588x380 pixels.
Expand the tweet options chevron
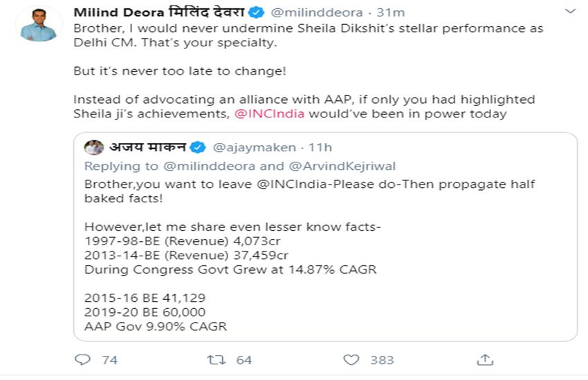point(570,12)
